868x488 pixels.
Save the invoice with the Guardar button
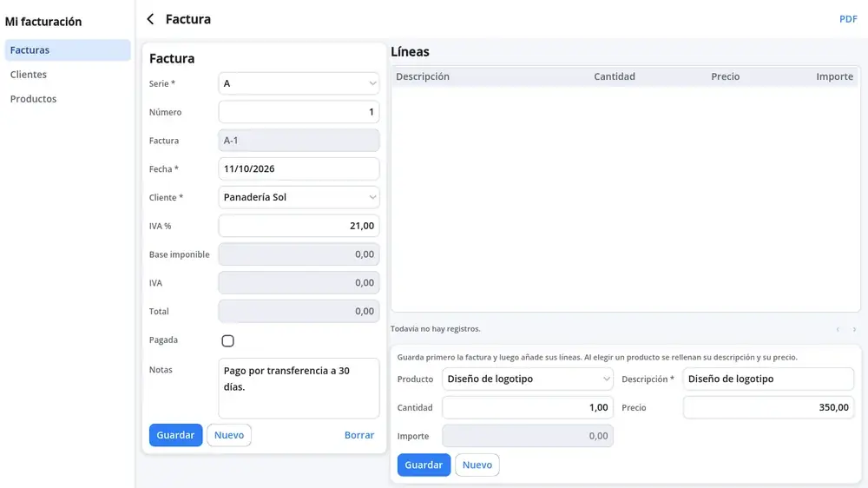pyautogui.click(x=175, y=435)
